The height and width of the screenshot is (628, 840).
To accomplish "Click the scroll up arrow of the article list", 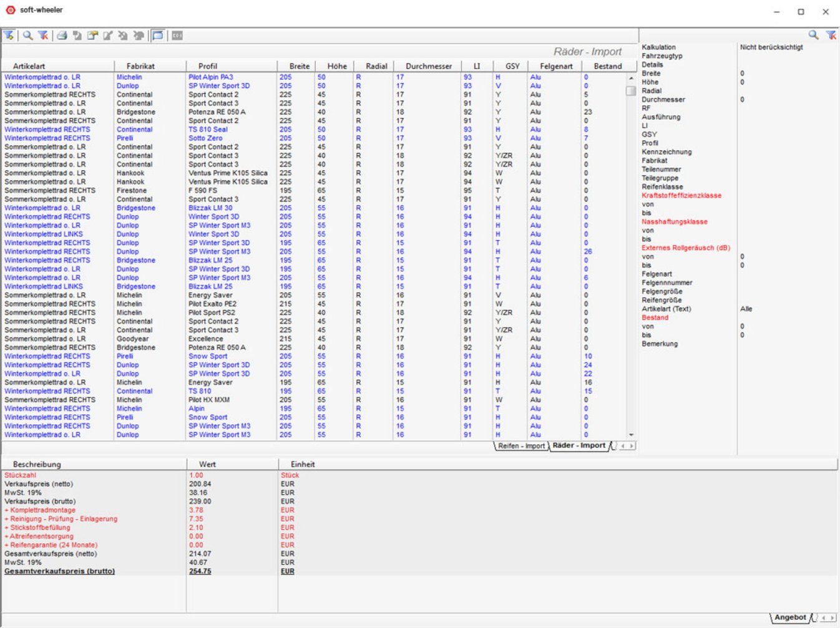I will coord(631,79).
